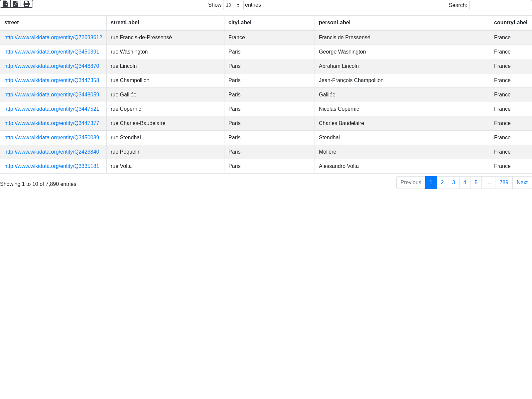Open the Wikidata link for rue Poquelin
Viewport: 532px width, 399px height.
[52, 152]
